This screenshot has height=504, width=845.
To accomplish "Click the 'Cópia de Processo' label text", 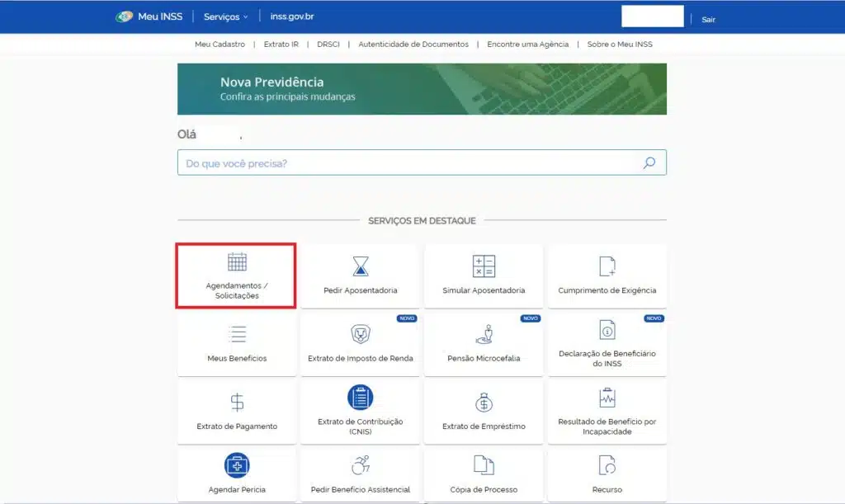I will (x=484, y=489).
